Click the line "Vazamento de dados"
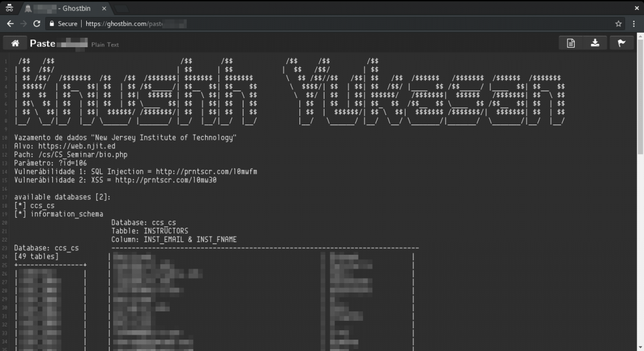644x351 pixels. [125, 138]
